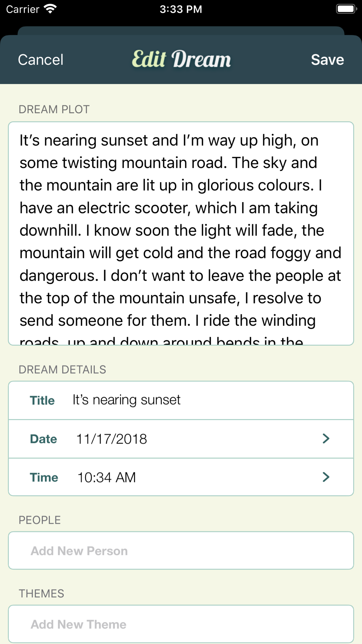Open the date picker chevron
The height and width of the screenshot is (644, 362).
pos(326,439)
